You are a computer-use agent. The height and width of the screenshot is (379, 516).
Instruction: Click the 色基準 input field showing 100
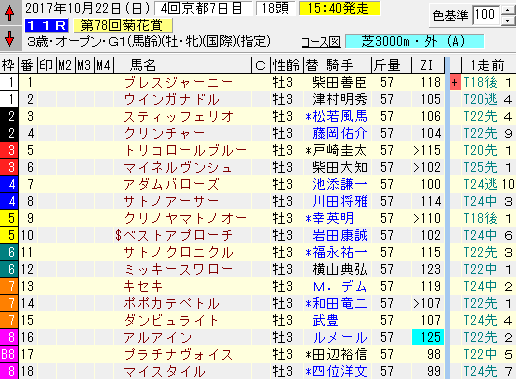(x=486, y=15)
